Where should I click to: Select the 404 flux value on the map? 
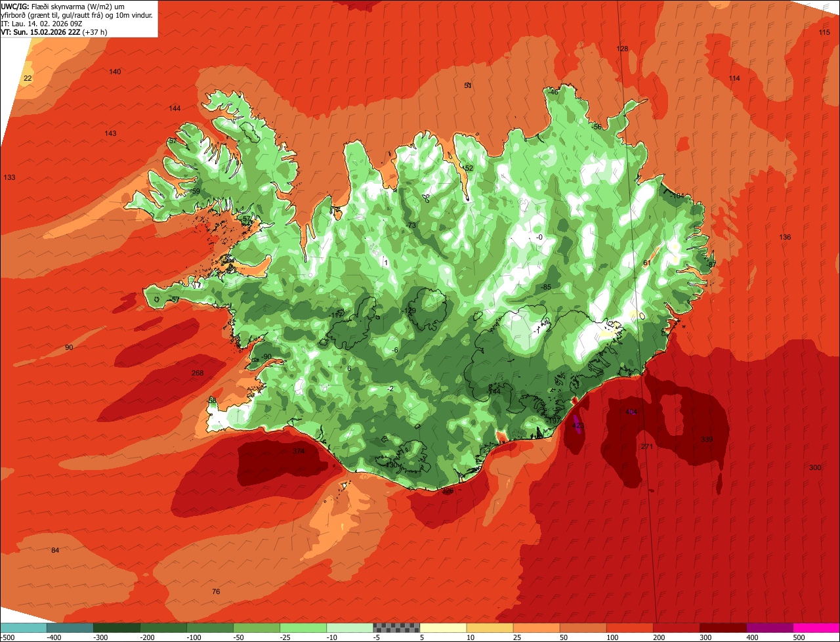(631, 412)
